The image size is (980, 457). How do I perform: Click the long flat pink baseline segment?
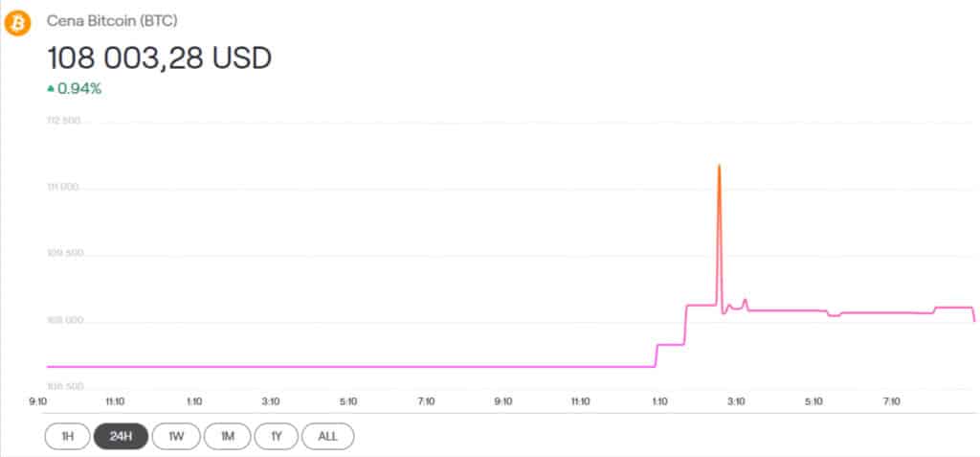coord(345,366)
